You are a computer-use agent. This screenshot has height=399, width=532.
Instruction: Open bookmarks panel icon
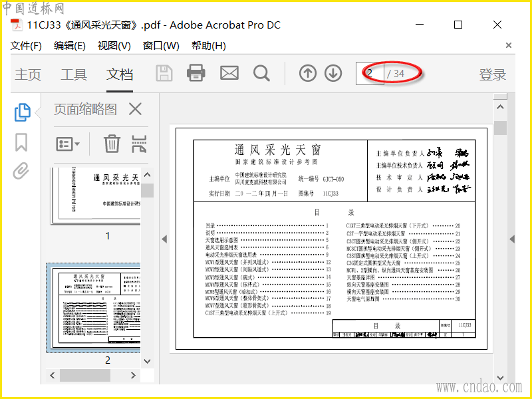[21, 142]
